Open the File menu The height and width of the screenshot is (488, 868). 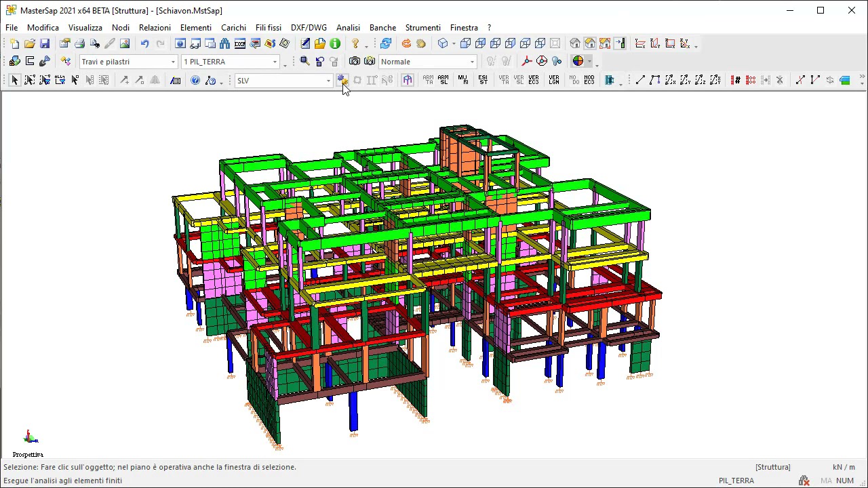coord(12,28)
